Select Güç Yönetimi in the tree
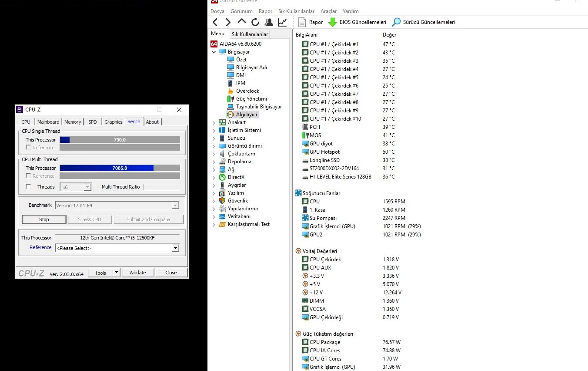588x371 pixels. coord(251,99)
